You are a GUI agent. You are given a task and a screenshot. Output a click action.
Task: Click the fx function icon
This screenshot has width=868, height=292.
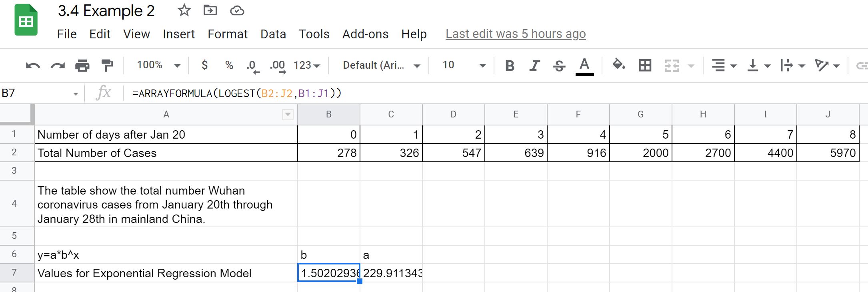coord(104,93)
